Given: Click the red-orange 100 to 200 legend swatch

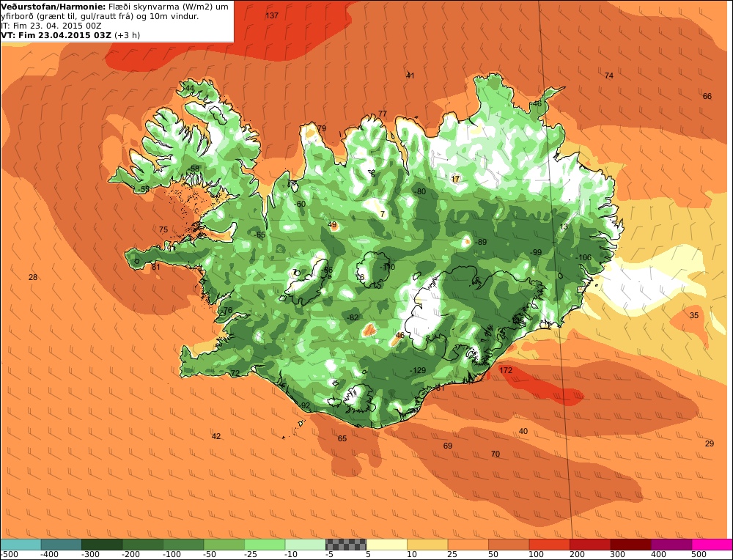Looking at the screenshot, I should (549, 545).
